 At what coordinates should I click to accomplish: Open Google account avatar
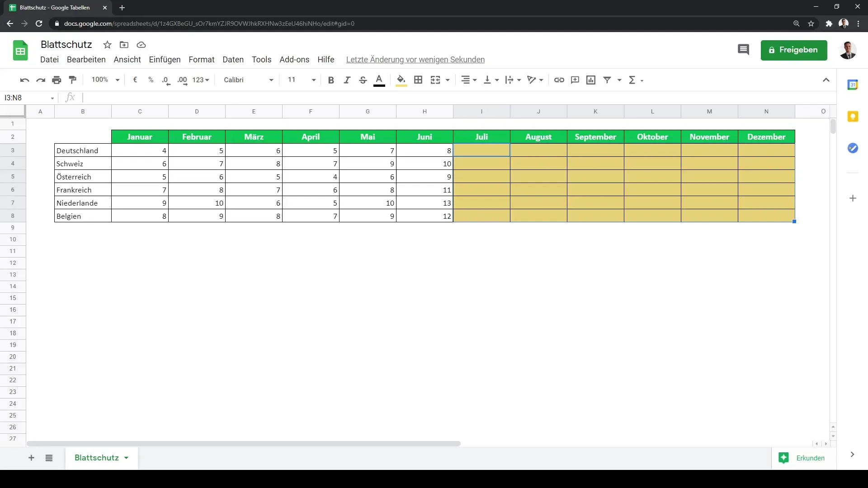click(848, 50)
